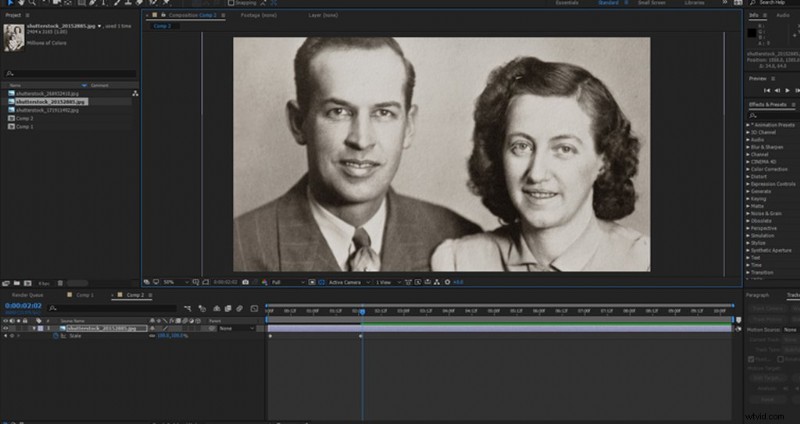Click the Comp 2 breadcrumb in viewer
Image resolution: width=800 pixels, height=424 pixels.
[x=162, y=26]
